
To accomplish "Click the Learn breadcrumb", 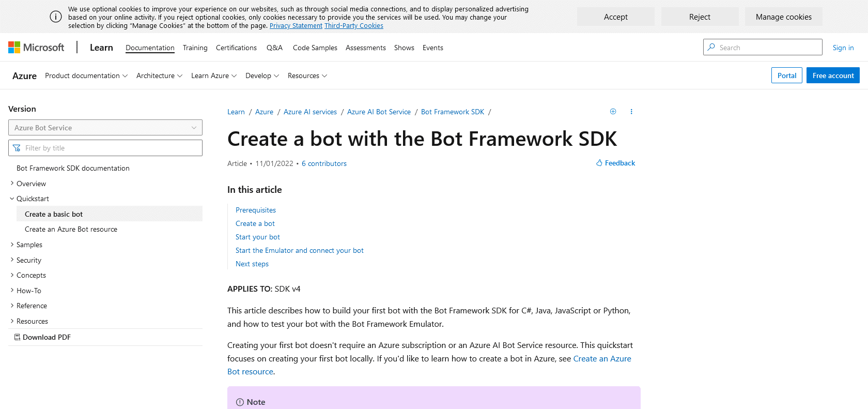I will point(236,112).
